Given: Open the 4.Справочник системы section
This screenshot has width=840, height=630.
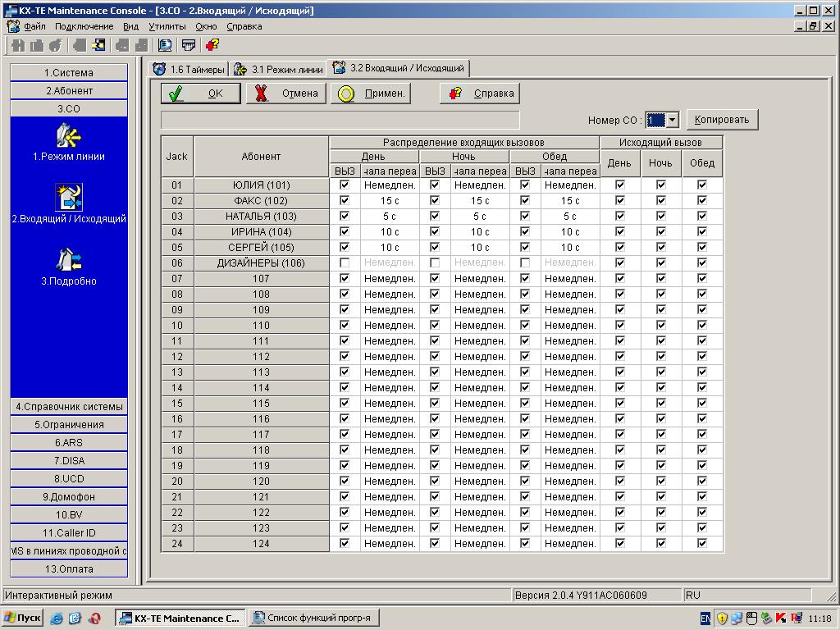Looking at the screenshot, I should [x=69, y=407].
